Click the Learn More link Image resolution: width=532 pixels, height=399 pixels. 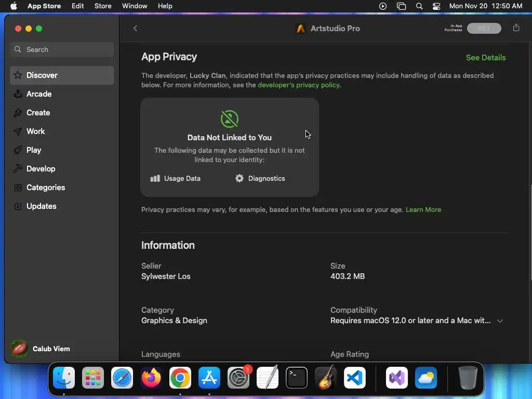[x=423, y=210]
